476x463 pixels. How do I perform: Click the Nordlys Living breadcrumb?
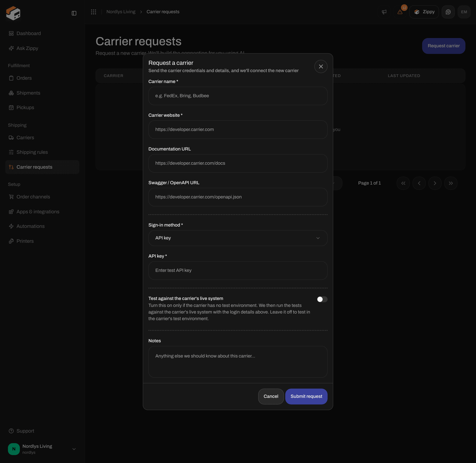[x=121, y=12]
